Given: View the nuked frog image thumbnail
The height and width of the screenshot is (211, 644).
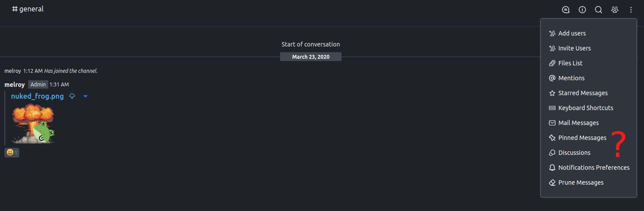Looking at the screenshot, I should pyautogui.click(x=33, y=124).
